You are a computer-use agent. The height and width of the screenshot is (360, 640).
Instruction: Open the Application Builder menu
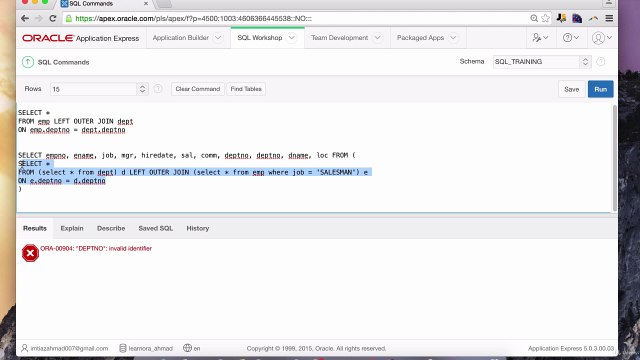click(180, 38)
